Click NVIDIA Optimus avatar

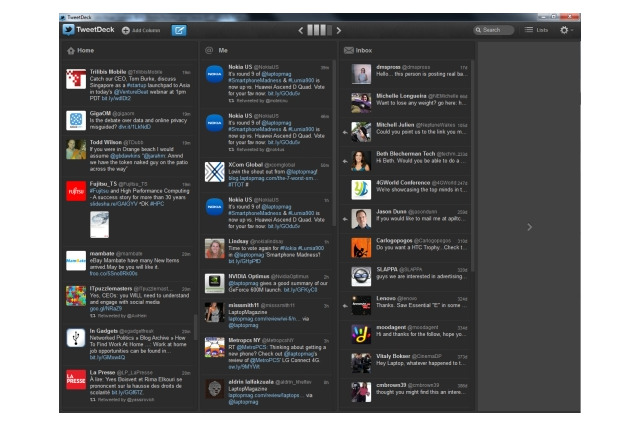[215, 284]
